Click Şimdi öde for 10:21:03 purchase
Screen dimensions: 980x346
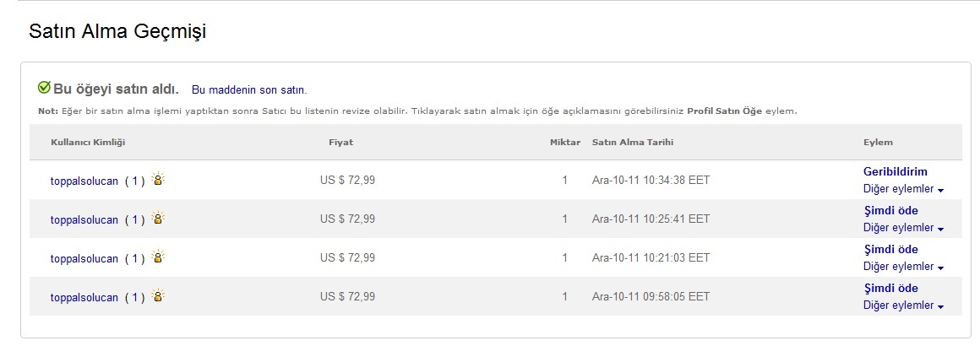pyautogui.click(x=890, y=249)
